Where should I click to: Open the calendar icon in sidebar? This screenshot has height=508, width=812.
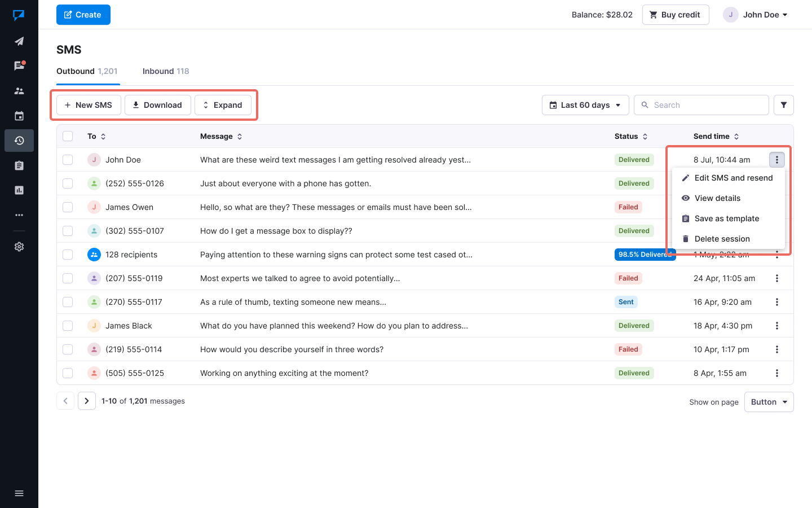tap(19, 116)
